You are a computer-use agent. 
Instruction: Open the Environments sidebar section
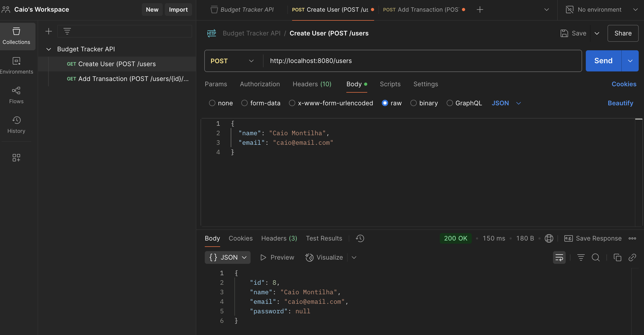(x=16, y=66)
